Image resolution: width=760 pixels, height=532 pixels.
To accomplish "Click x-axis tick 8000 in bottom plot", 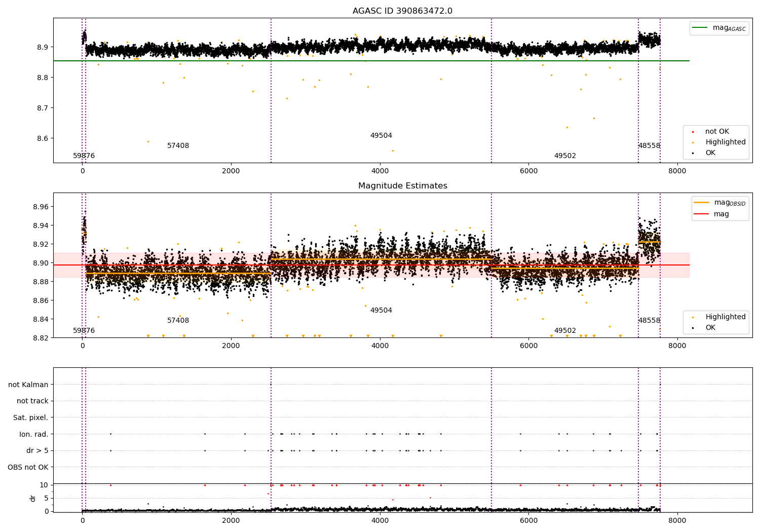I will [677, 521].
